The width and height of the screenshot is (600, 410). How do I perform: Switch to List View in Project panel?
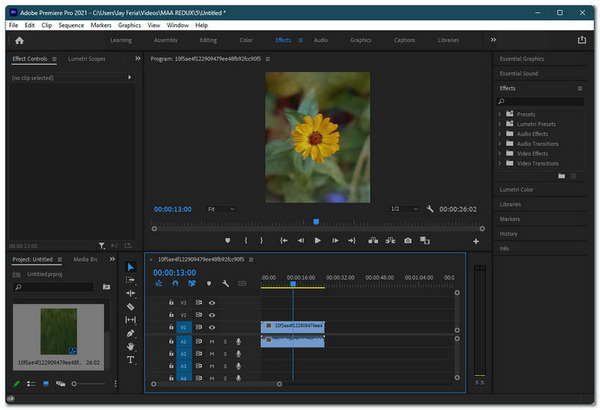pos(31,384)
